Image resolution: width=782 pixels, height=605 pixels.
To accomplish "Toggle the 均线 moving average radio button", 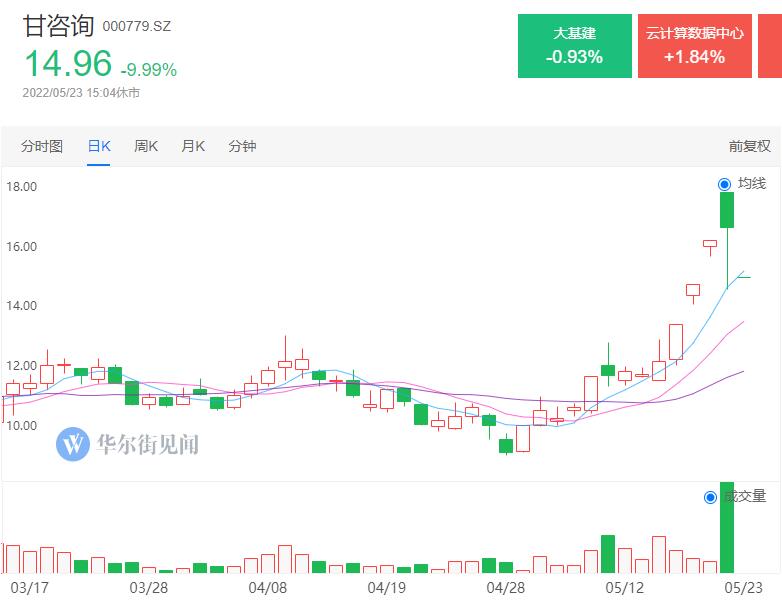I will (x=724, y=184).
